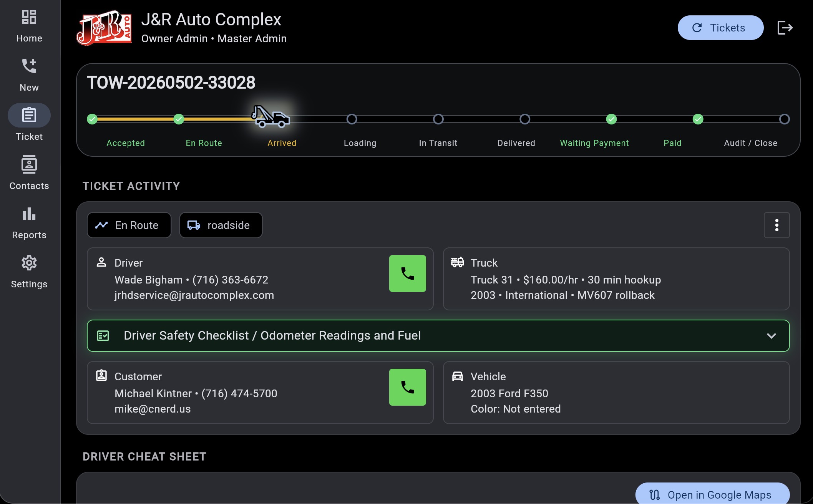This screenshot has height=504, width=813.
Task: Click 'Michael Kintner • (716) 474-5700'
Action: click(196, 393)
